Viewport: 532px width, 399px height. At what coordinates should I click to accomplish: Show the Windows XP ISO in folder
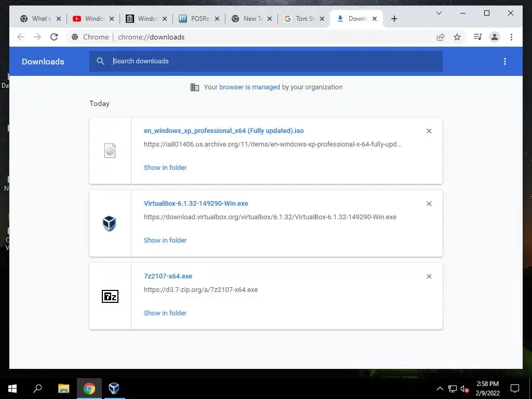pos(165,168)
